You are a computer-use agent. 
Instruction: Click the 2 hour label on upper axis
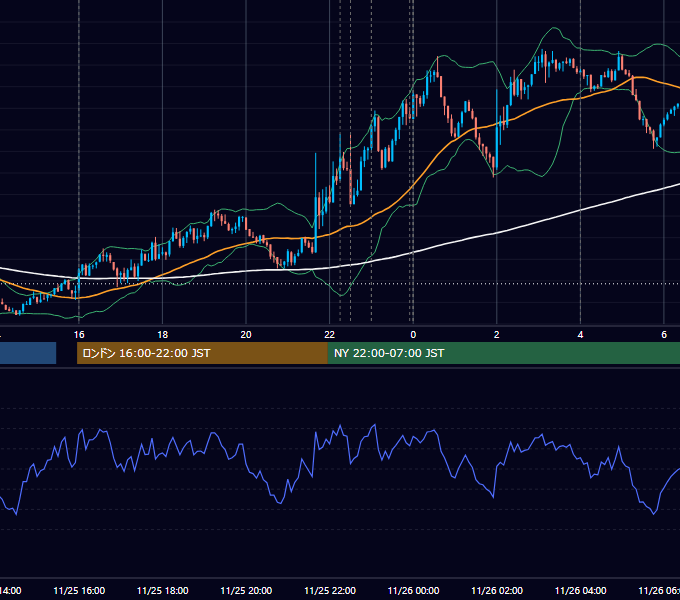click(497, 334)
